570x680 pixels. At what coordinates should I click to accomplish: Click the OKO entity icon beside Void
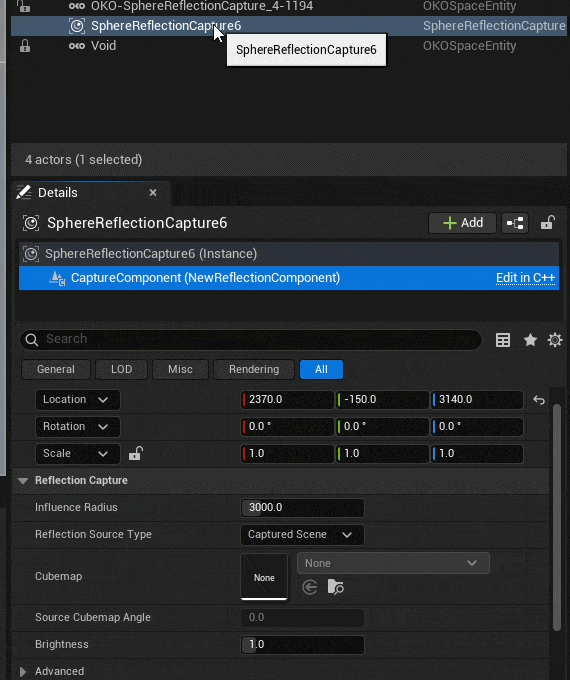(x=77, y=46)
